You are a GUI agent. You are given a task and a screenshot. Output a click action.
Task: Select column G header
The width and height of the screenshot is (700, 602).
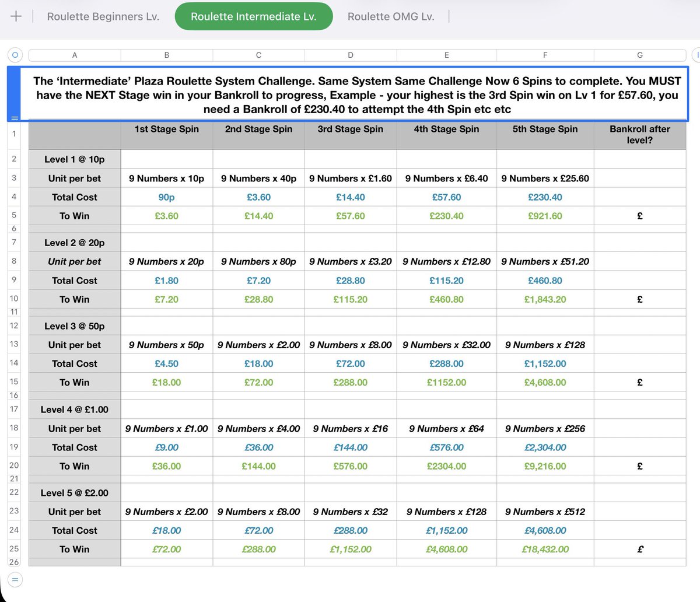(x=640, y=55)
